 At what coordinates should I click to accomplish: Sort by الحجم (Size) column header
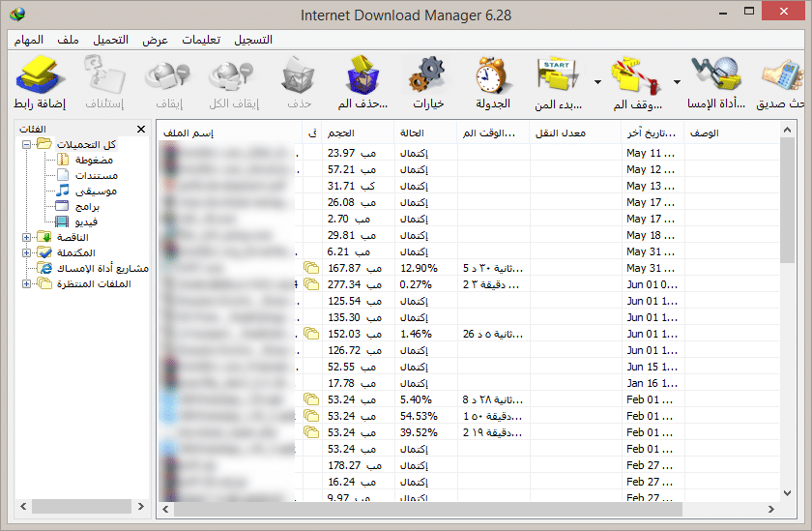coord(358,133)
